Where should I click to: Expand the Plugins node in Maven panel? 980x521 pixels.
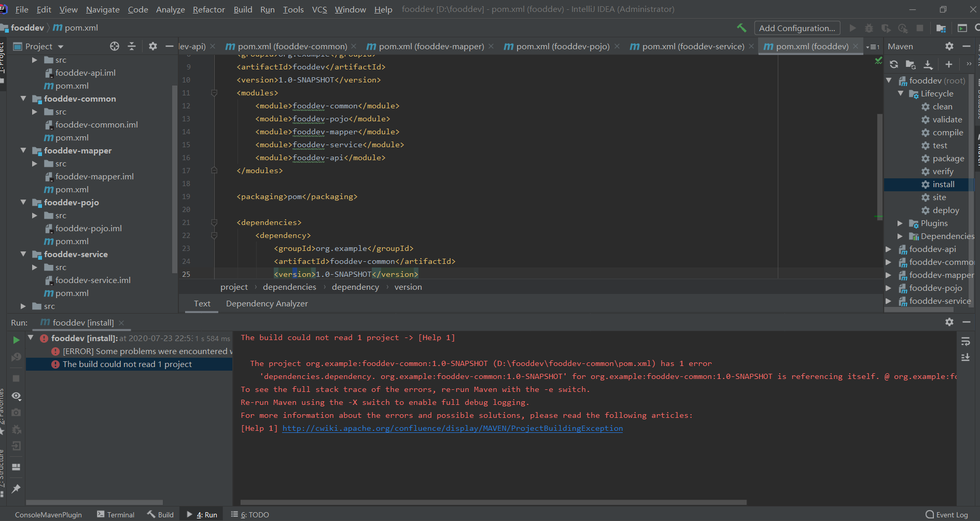click(x=900, y=223)
